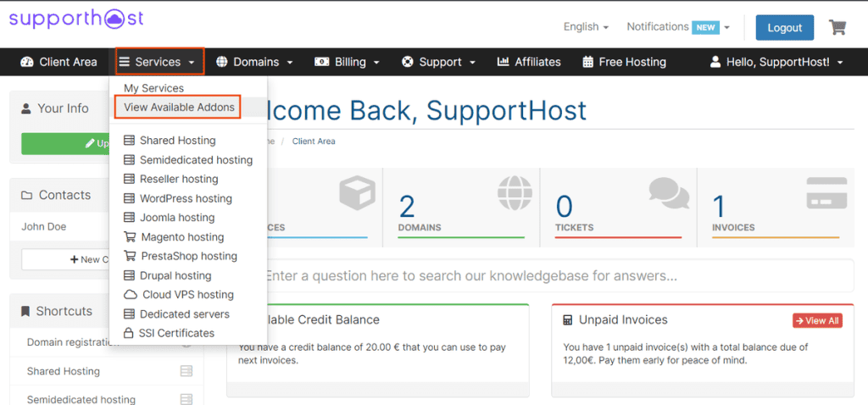Open the Client Area breadcrumb link
The image size is (868, 405).
314,141
